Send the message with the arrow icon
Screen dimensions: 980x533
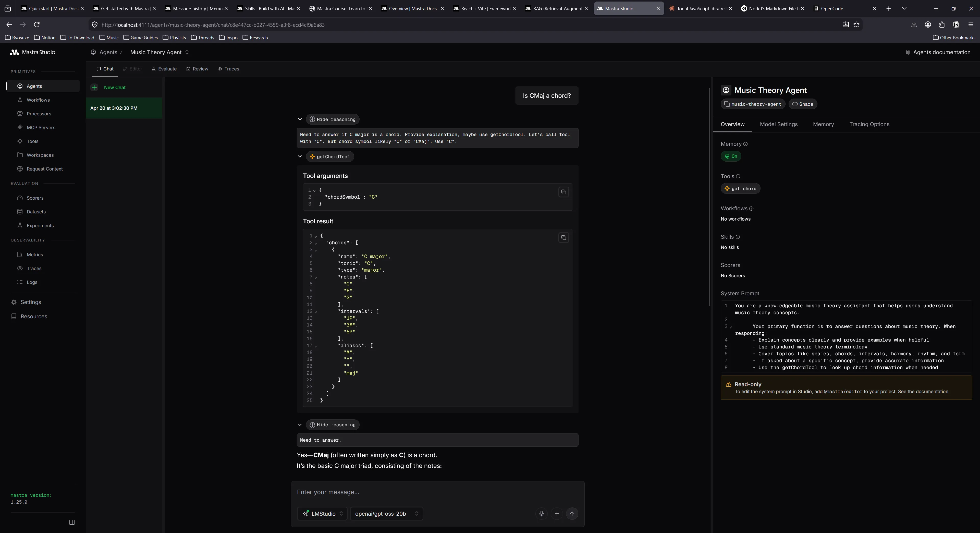pyautogui.click(x=572, y=513)
